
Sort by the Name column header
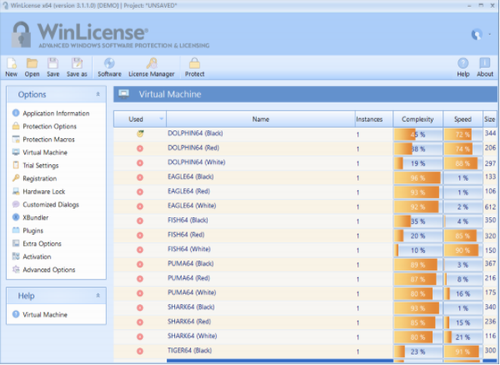coord(261,119)
